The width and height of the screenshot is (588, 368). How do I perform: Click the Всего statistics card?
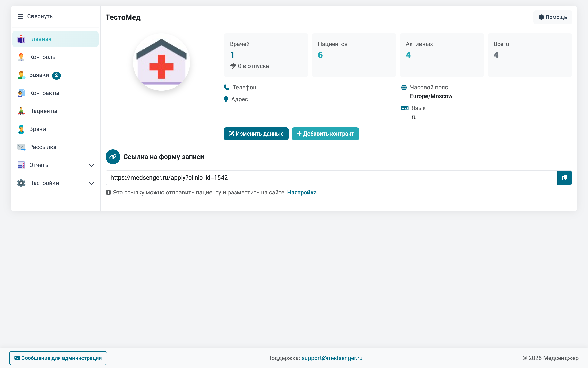(530, 55)
